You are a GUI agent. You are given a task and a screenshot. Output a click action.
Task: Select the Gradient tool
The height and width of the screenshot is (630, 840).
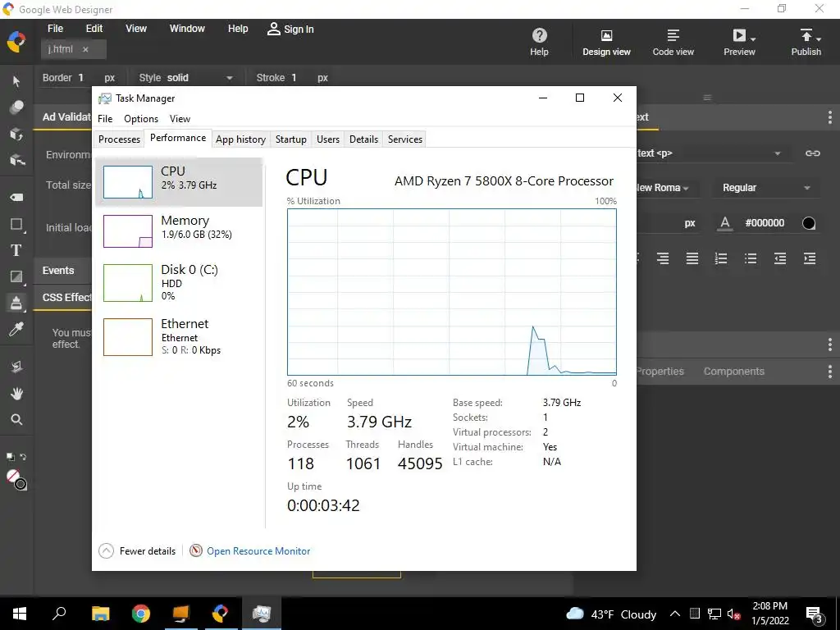[x=16, y=276]
